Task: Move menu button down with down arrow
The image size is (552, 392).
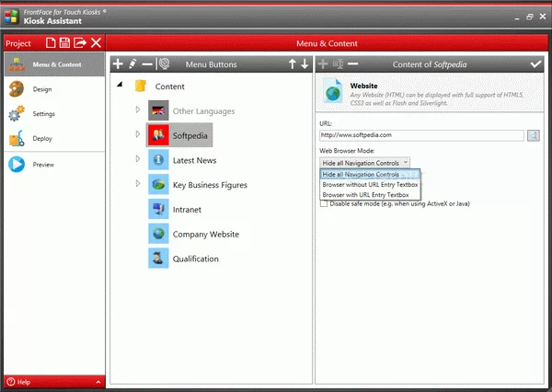Action: click(305, 64)
